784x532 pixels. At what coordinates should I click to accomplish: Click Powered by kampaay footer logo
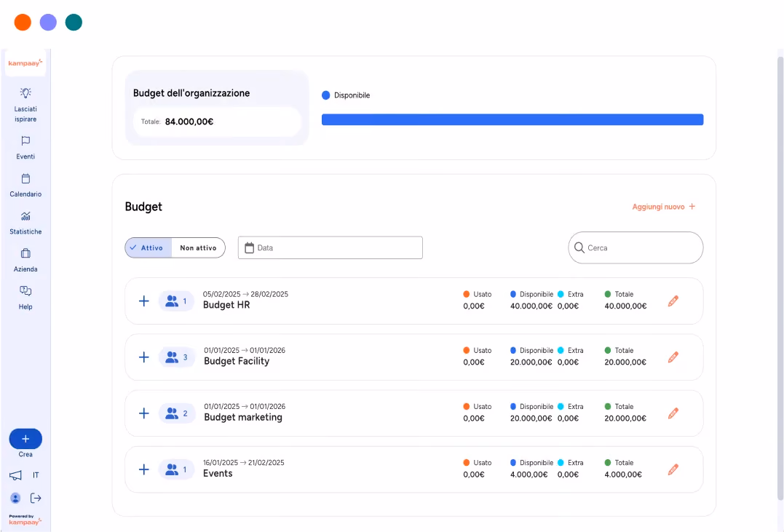click(x=25, y=520)
